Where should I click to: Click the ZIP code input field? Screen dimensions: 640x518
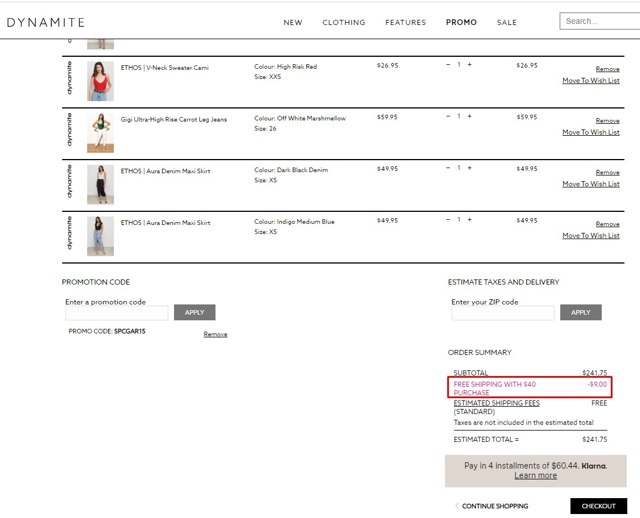click(503, 313)
